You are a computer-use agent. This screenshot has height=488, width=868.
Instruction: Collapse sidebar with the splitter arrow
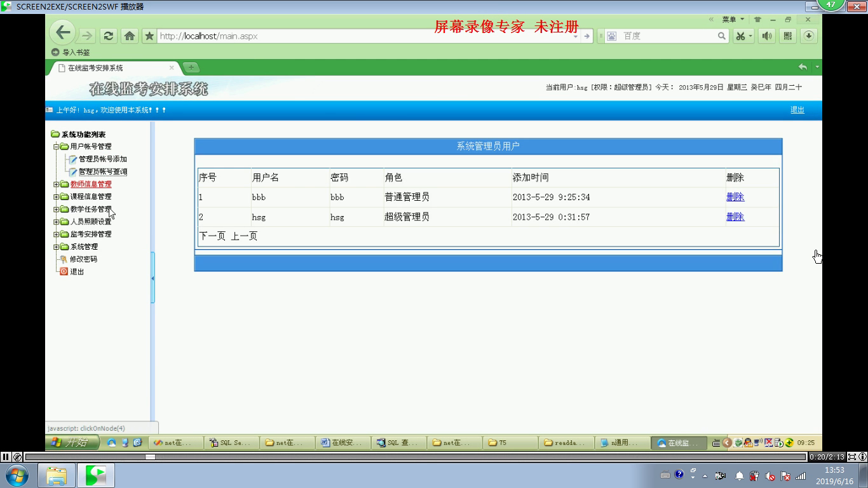(153, 278)
